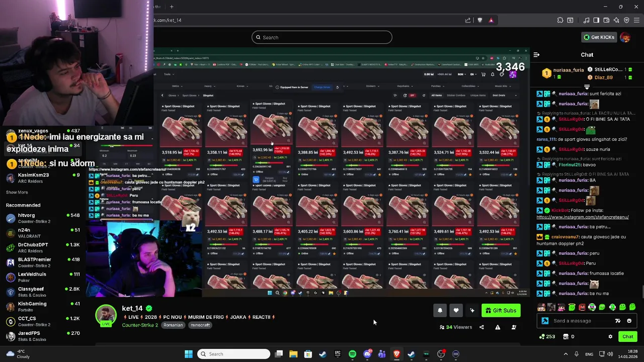Open the LexVeldhuis recommended channel

(43, 277)
